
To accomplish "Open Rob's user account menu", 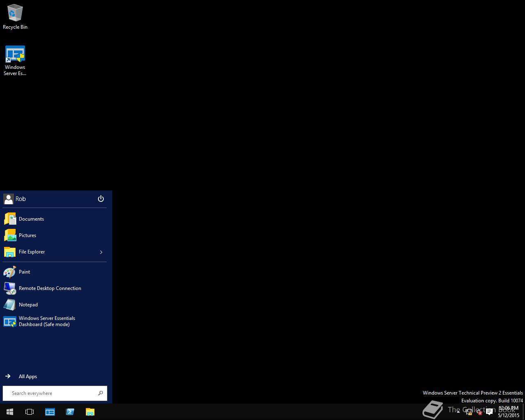I will click(x=15, y=199).
